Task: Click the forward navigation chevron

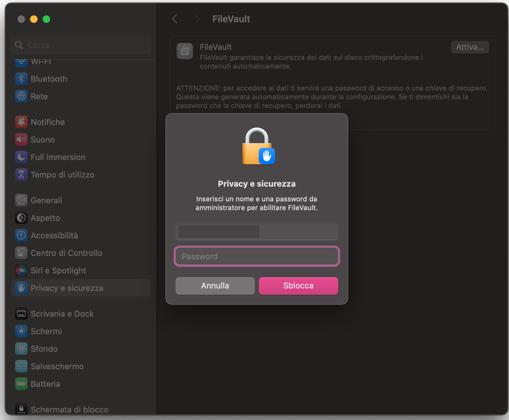Action: tap(197, 19)
